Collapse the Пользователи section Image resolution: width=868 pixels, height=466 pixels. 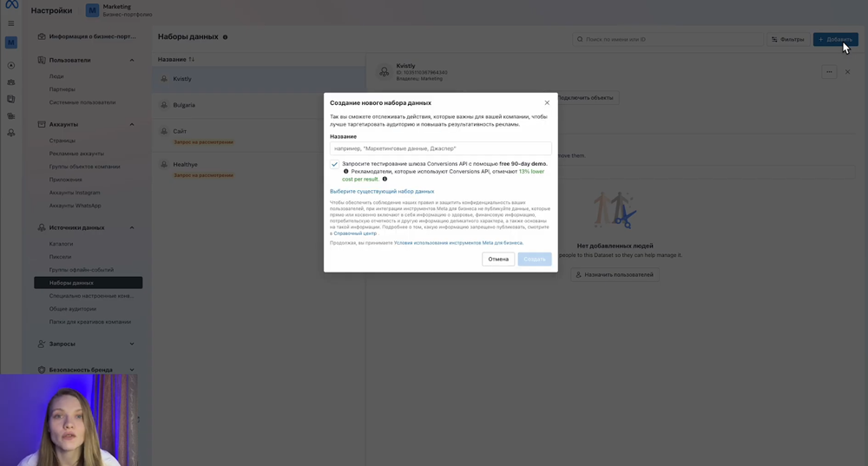(132, 60)
